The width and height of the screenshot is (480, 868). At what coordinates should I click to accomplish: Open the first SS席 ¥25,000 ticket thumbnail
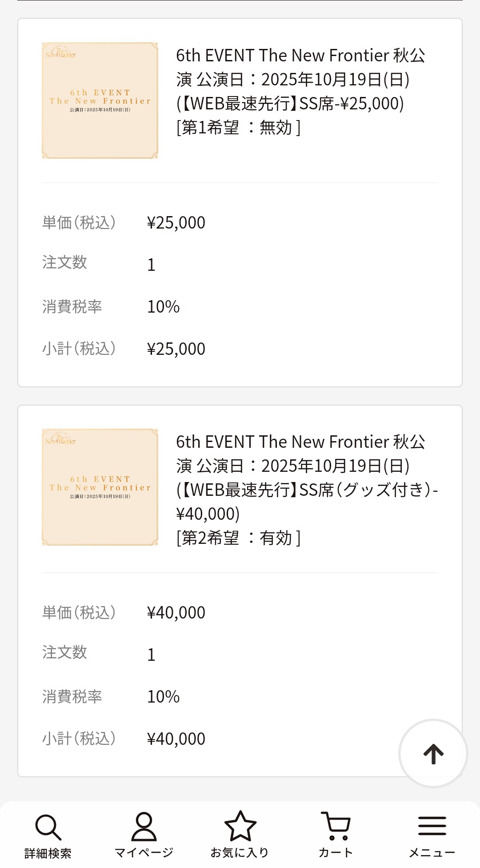click(x=100, y=100)
